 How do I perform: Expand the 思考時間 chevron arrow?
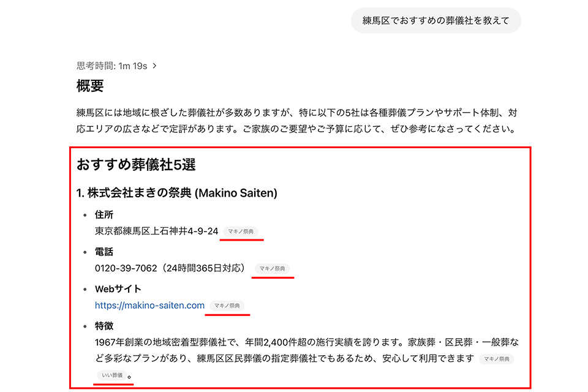point(154,66)
